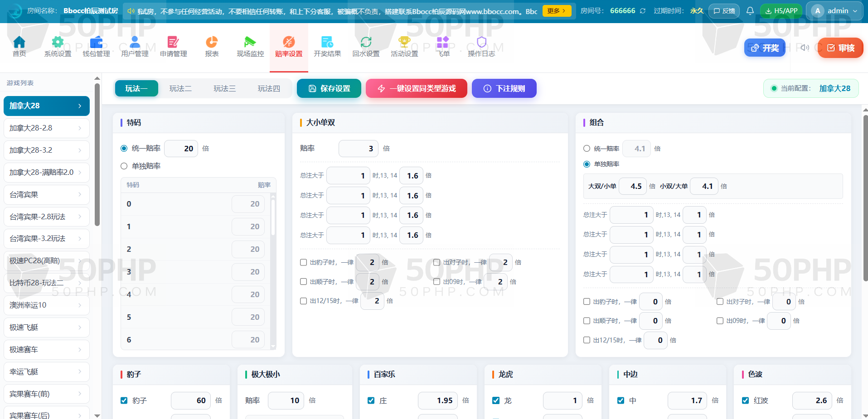Image resolution: width=868 pixels, height=419 pixels.
Task: Open 操作日志 shield icon
Action: pos(481,42)
